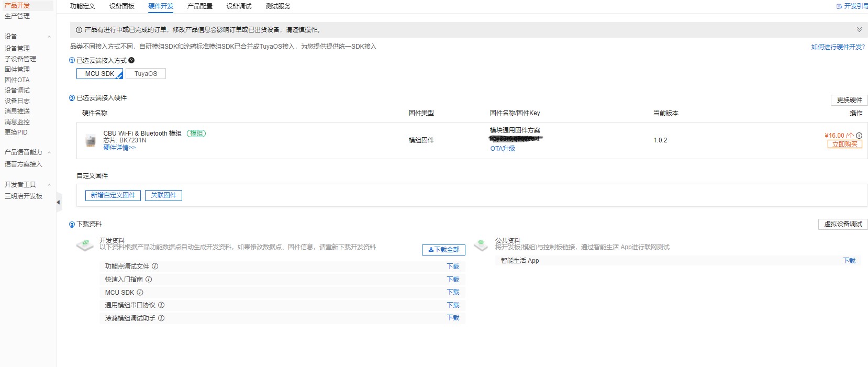Click 立即购买 to buy module
Image resolution: width=868 pixels, height=367 pixels.
click(844, 144)
